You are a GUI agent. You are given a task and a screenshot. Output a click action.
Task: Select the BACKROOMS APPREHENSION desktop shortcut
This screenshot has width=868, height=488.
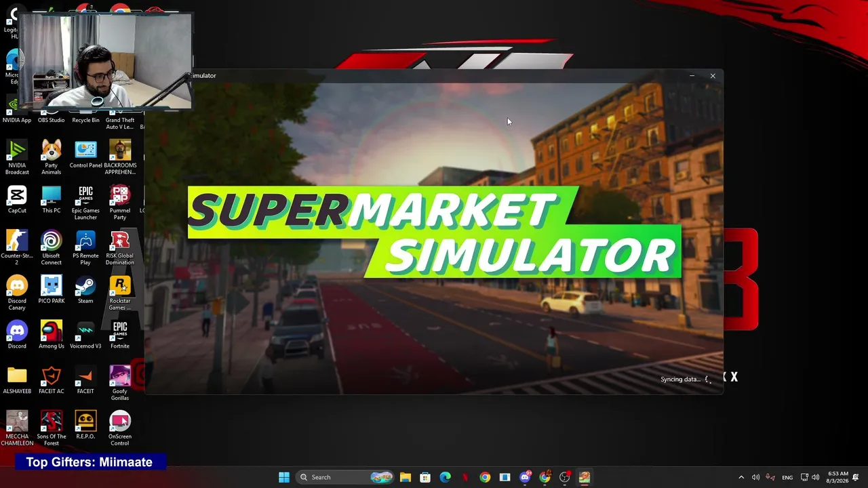[x=120, y=157]
